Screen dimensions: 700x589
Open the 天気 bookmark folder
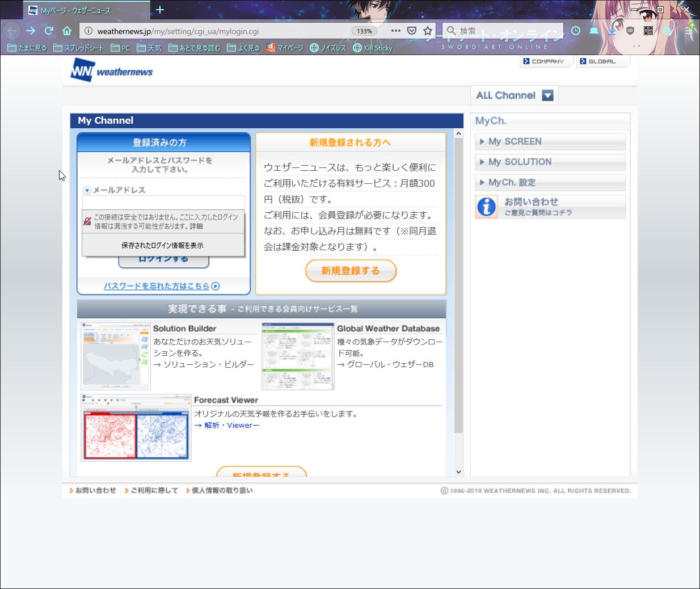(149, 48)
